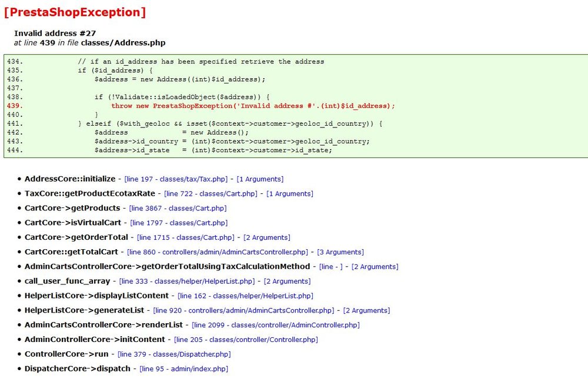
Task: Click CartCore->getProducts function name
Action: [72, 209]
